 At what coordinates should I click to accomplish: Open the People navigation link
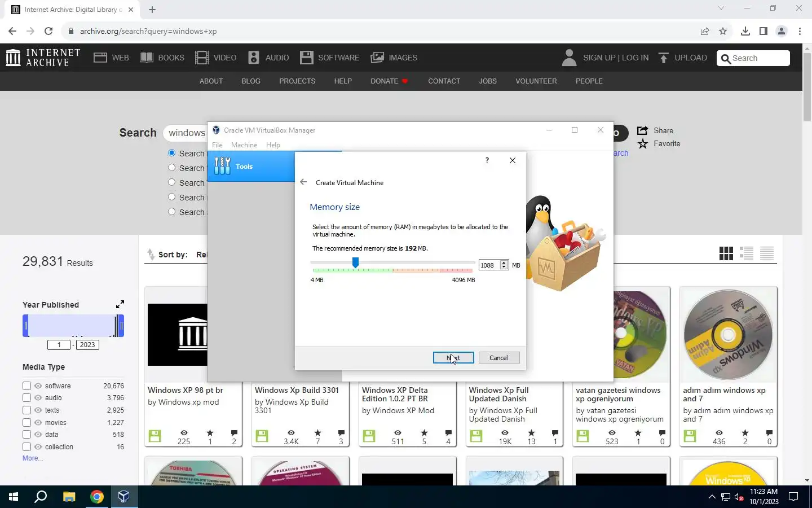(589, 81)
